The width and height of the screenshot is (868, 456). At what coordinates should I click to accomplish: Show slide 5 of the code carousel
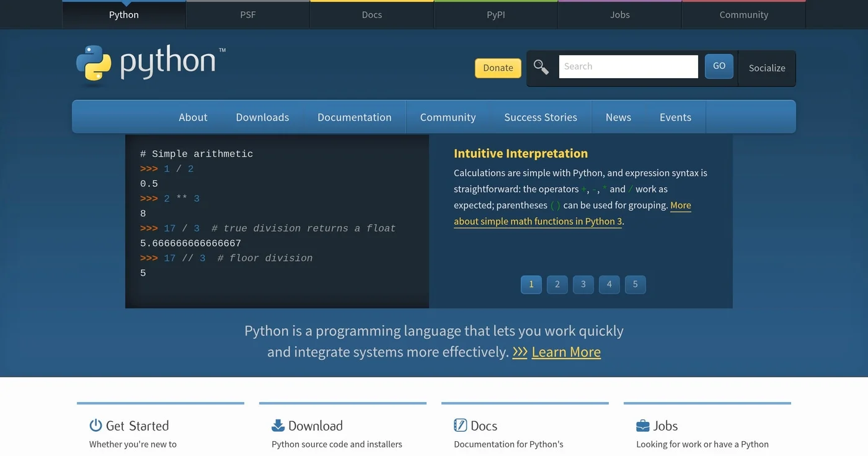(x=635, y=284)
